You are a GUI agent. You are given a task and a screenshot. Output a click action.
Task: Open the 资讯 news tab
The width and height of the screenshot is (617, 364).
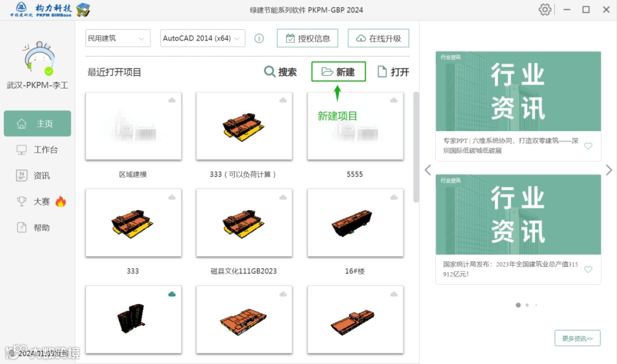37,175
